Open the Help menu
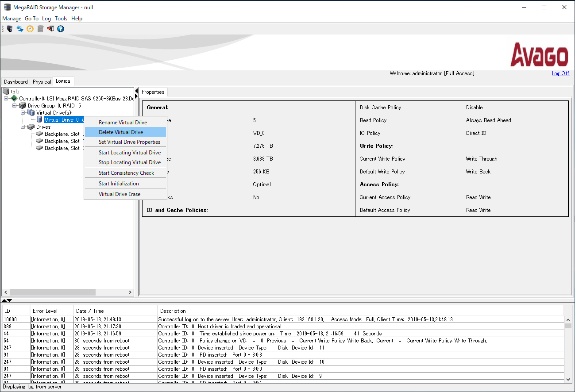 tap(77, 19)
